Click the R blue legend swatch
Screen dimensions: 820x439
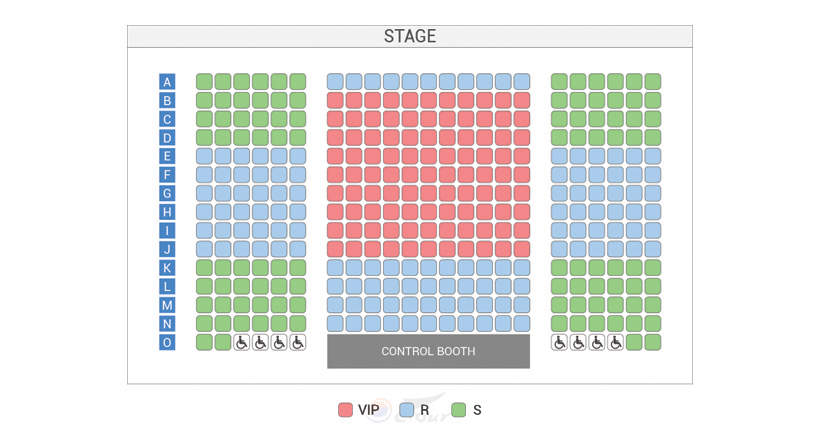(406, 410)
